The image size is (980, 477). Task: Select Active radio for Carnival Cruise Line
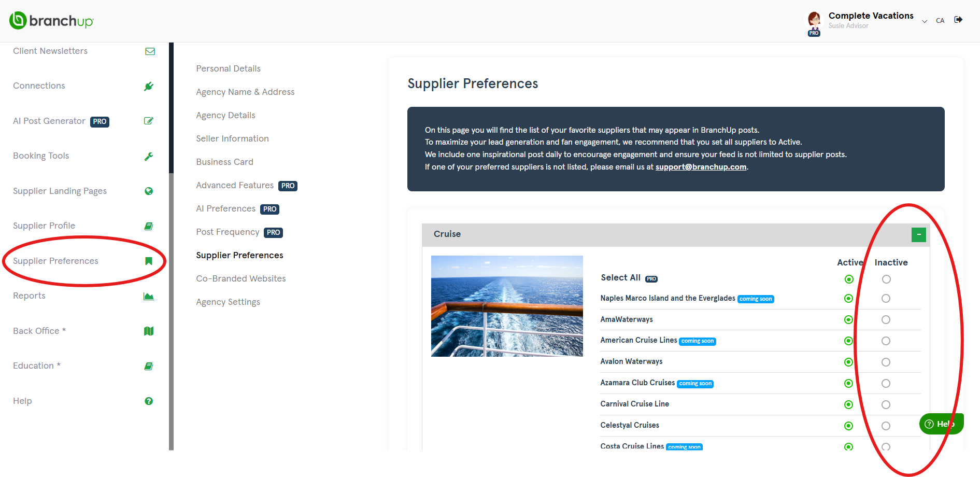848,405
